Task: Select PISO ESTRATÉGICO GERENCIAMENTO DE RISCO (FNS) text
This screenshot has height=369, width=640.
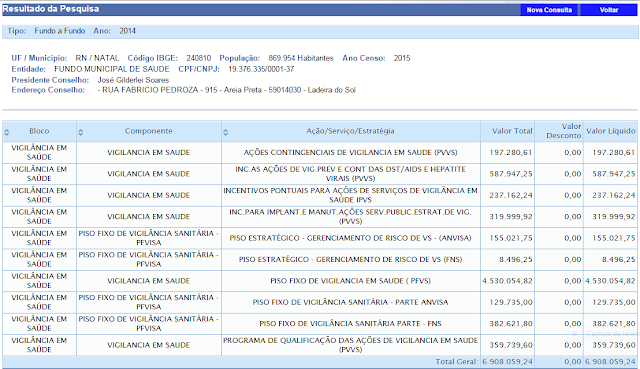Action: coord(351,259)
